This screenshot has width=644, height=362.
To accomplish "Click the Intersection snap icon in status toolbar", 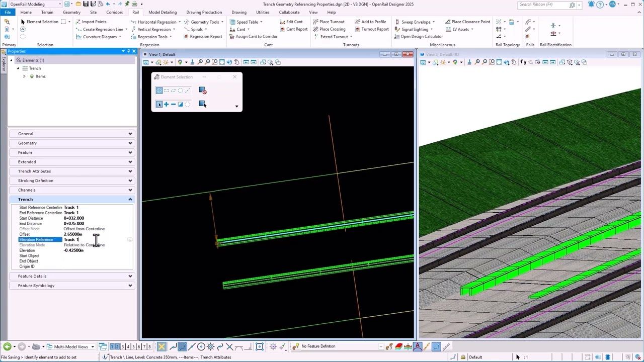I will (x=229, y=346).
